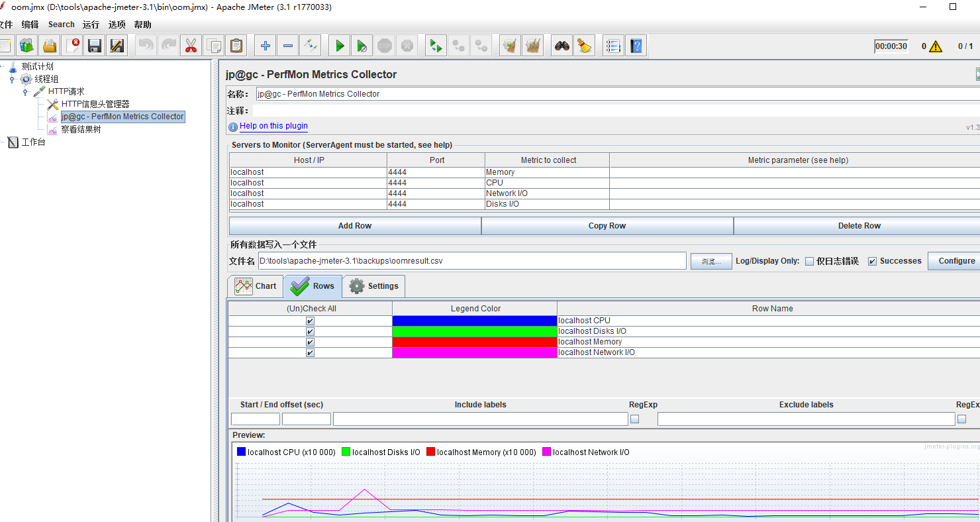Click the Cut scissors icon
Viewport: 980px width, 522px height.
tap(191, 46)
